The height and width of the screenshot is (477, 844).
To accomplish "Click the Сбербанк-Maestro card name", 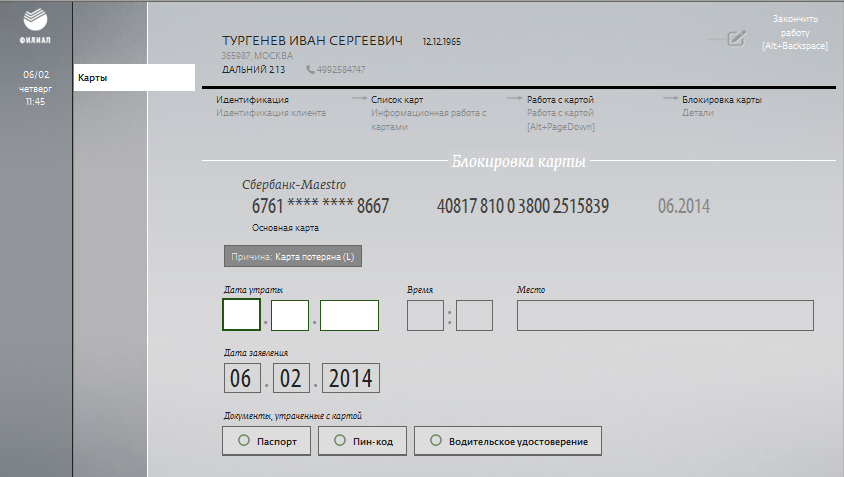I will tap(294, 185).
